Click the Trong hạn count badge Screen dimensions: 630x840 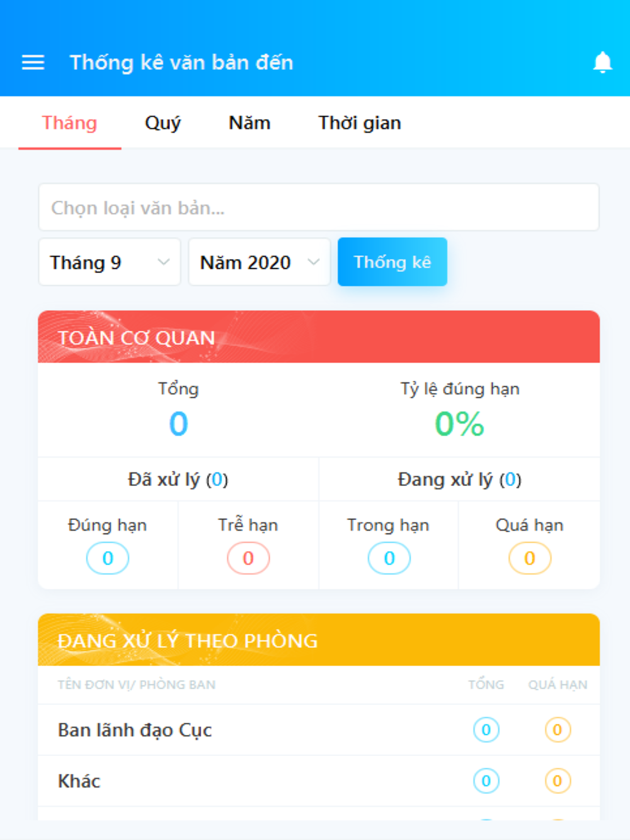point(389,559)
